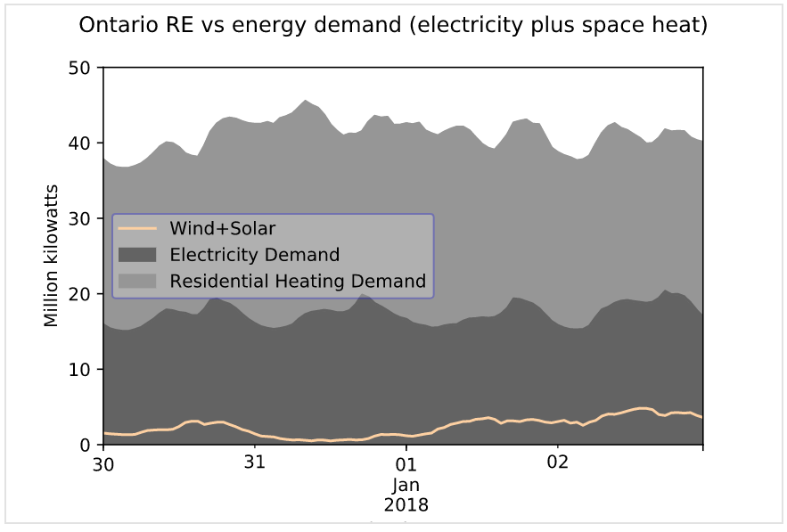787x532 pixels.
Task: Click the 'Jan' month label below axis
Action: coord(406,485)
